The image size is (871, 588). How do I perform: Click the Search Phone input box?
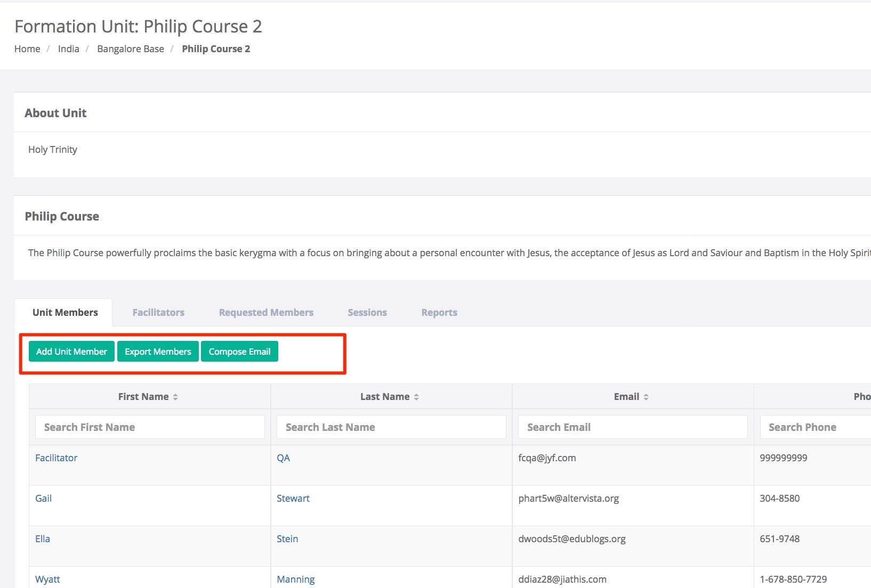(x=816, y=427)
